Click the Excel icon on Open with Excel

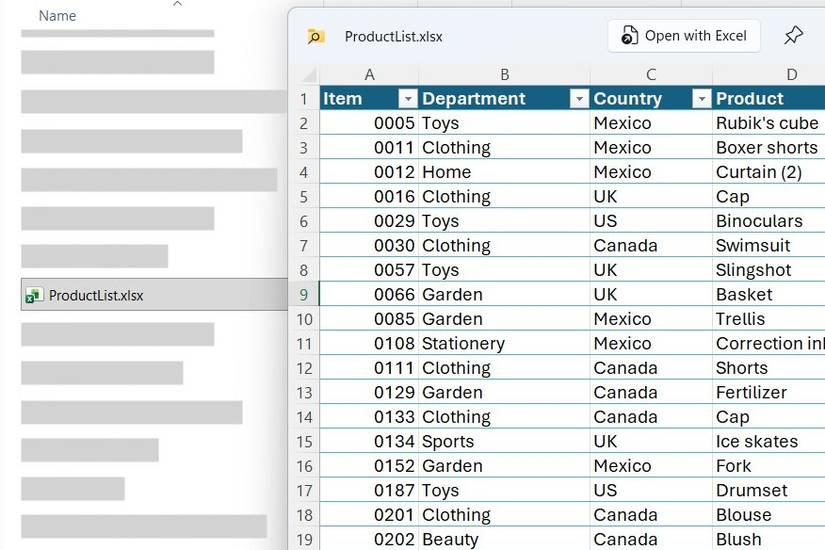pos(629,35)
